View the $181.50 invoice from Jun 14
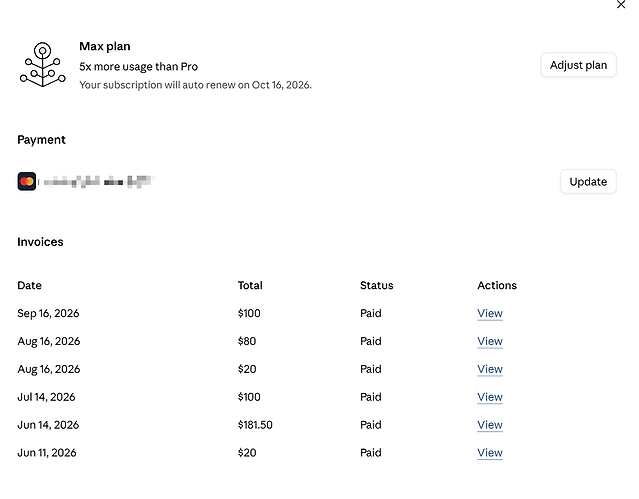The image size is (639, 499). pos(490,425)
